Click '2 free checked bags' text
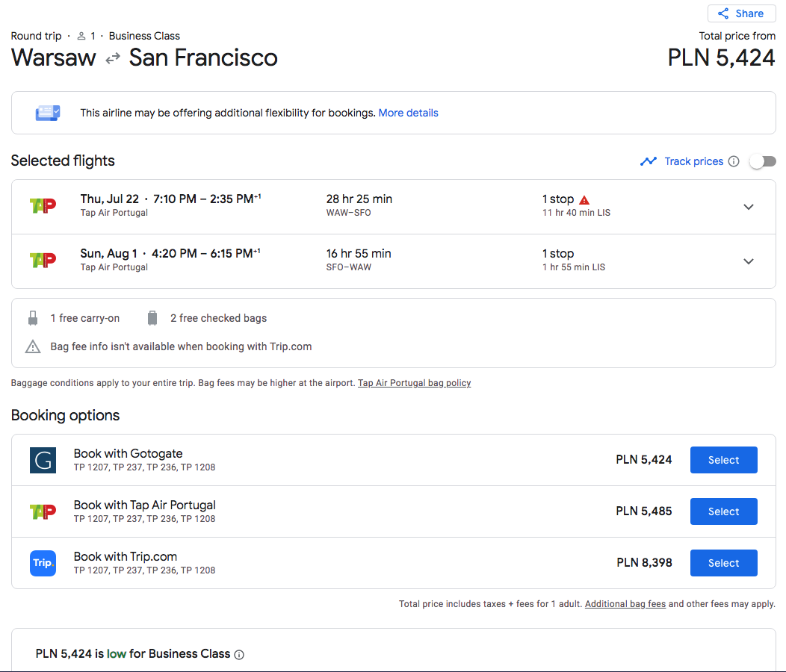 click(219, 318)
